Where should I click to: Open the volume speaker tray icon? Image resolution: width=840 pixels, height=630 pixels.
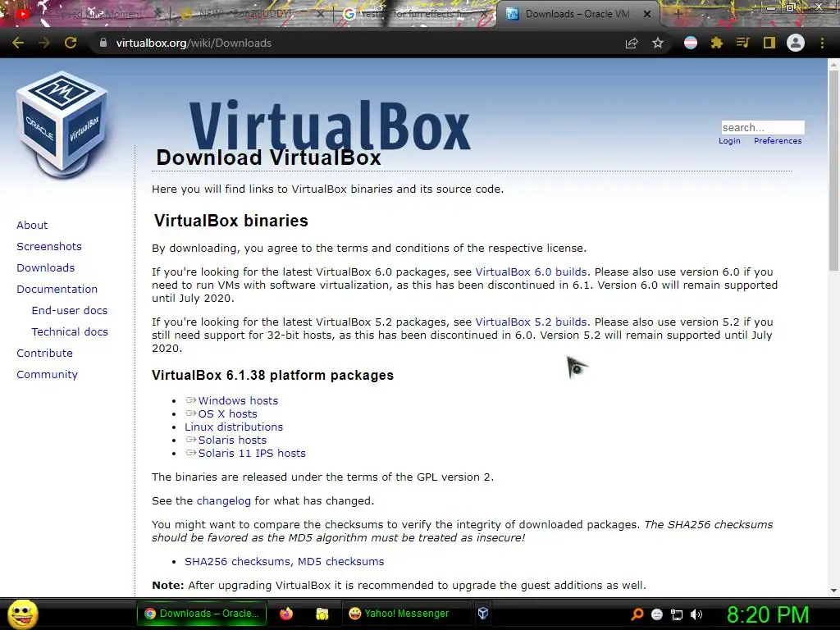click(696, 614)
